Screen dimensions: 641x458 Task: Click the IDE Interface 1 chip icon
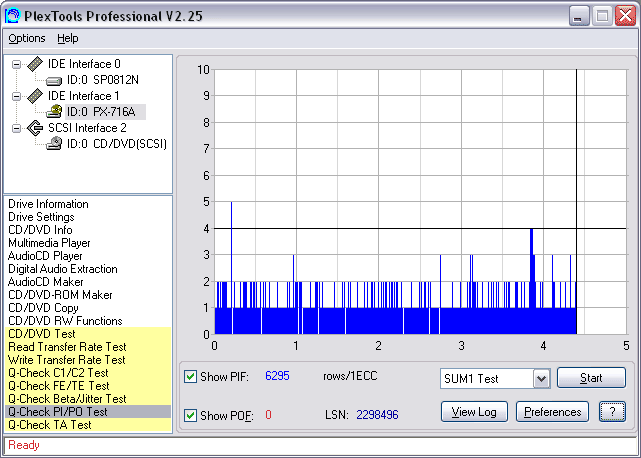(x=35, y=96)
